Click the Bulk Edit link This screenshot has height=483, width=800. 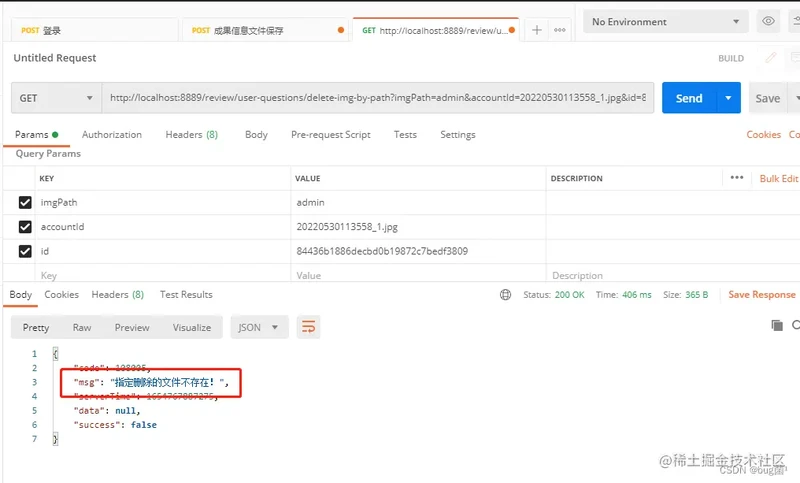click(778, 179)
